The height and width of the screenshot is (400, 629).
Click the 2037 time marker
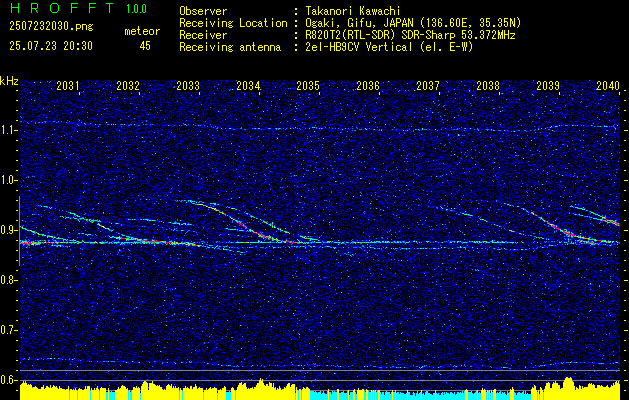[428, 85]
